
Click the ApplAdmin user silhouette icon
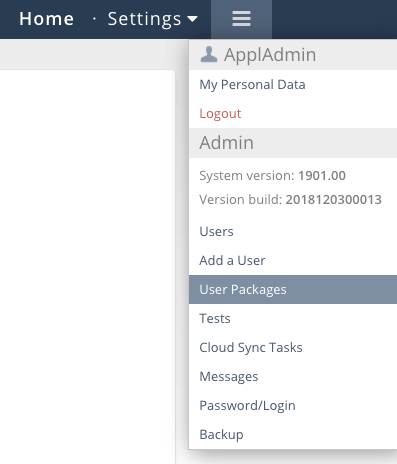(x=209, y=55)
